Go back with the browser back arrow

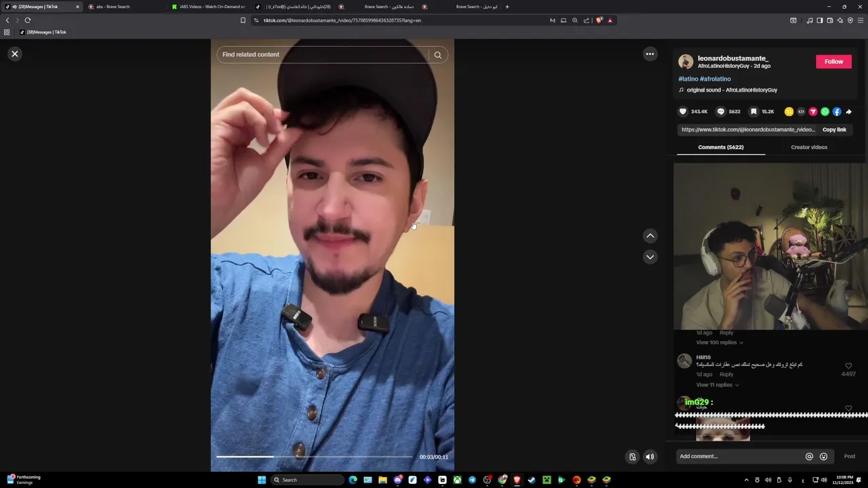tap(7, 20)
